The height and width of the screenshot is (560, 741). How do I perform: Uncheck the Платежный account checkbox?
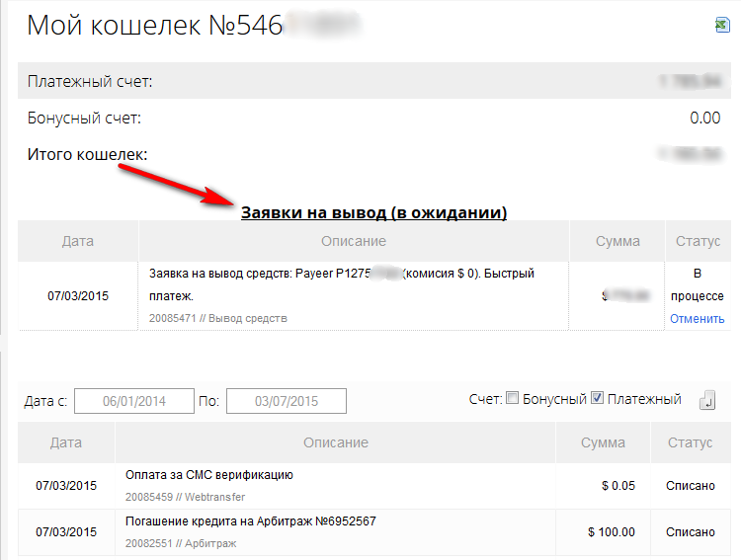coord(597,399)
